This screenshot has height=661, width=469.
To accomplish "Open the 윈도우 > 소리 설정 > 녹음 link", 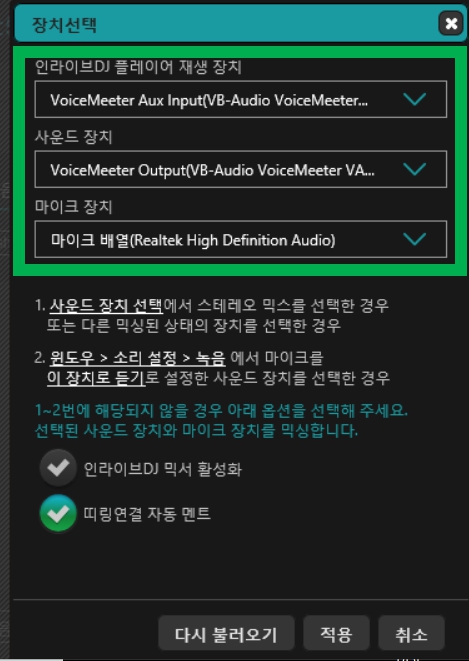I will pyautogui.click(x=138, y=358).
